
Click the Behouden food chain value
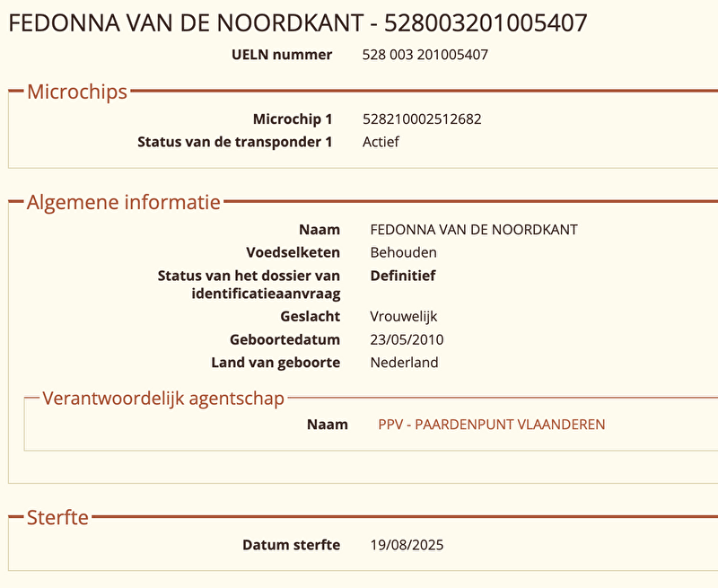coord(403,253)
